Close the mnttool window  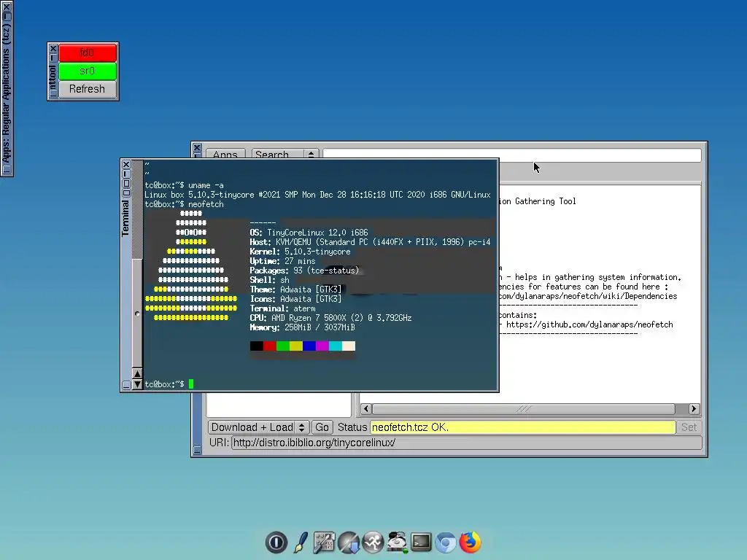coord(53,49)
